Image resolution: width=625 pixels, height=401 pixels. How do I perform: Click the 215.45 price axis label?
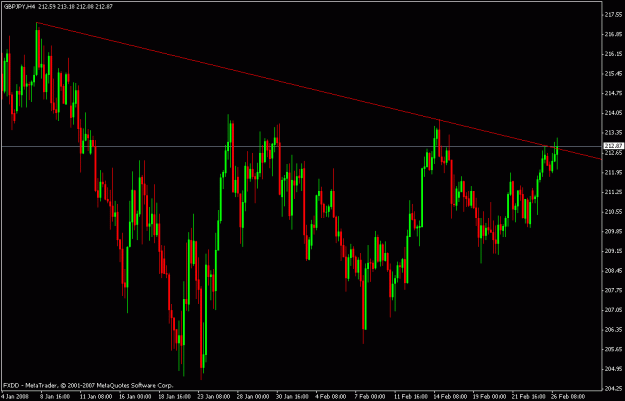coord(614,74)
